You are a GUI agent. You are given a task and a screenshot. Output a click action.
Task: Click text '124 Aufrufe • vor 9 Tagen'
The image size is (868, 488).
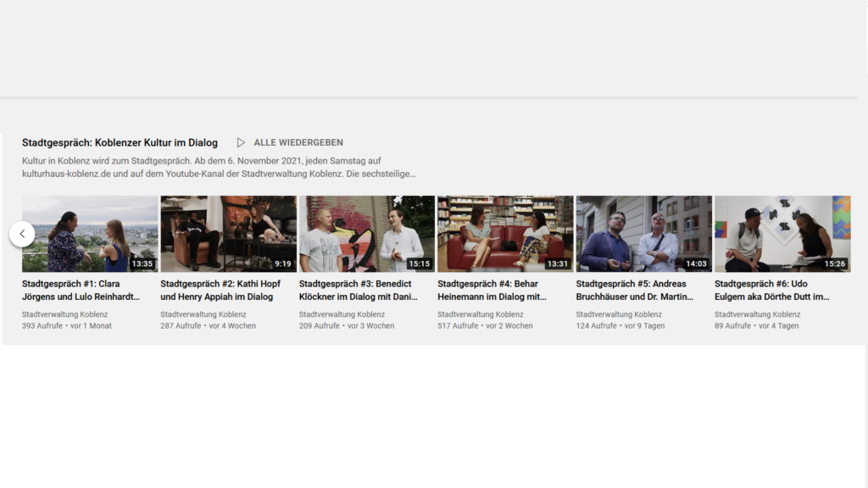620,326
